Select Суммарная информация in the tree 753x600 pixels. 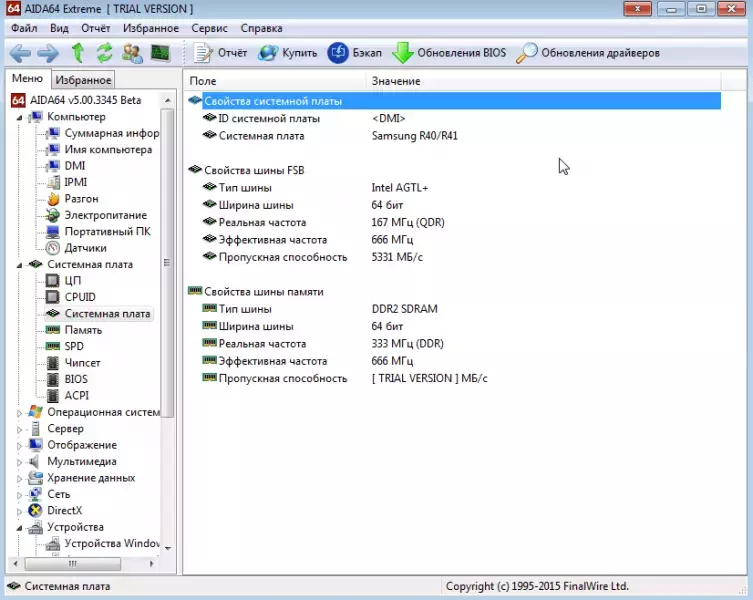pos(103,133)
